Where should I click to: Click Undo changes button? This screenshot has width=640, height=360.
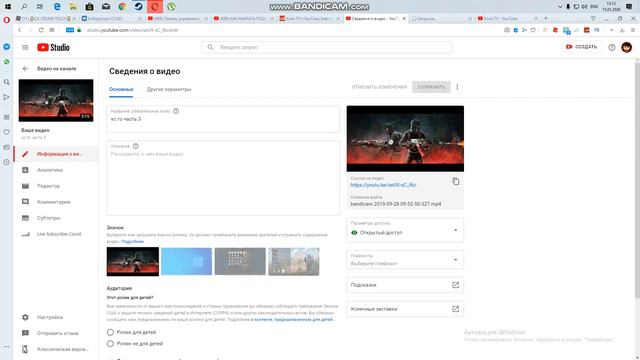(379, 87)
